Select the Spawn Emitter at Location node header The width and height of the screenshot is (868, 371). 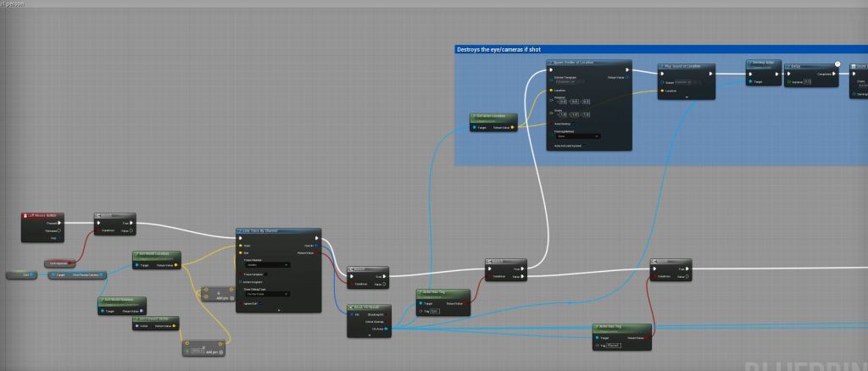pos(585,63)
